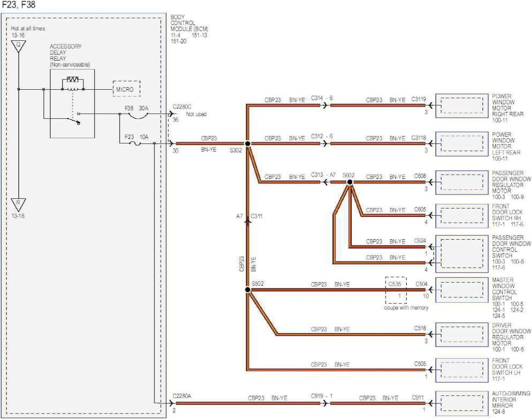532x419 pixels.
Task: Select the R triangle connector symbol
Action: [19, 205]
